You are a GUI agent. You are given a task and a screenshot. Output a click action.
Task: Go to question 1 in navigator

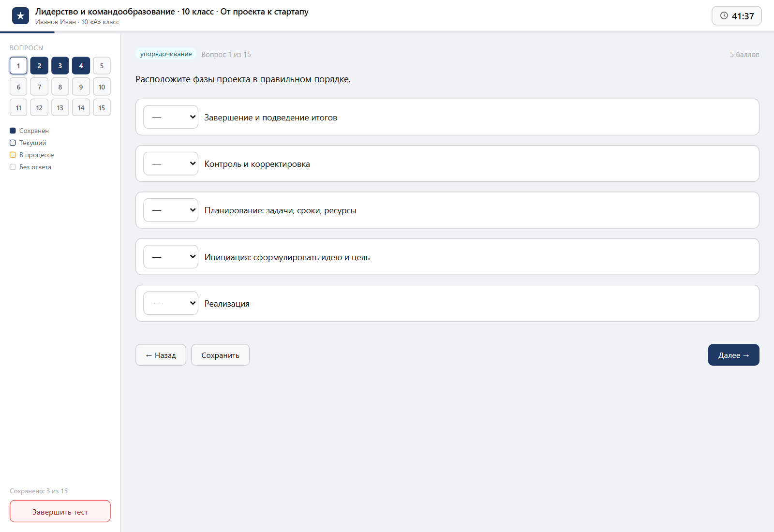point(18,66)
